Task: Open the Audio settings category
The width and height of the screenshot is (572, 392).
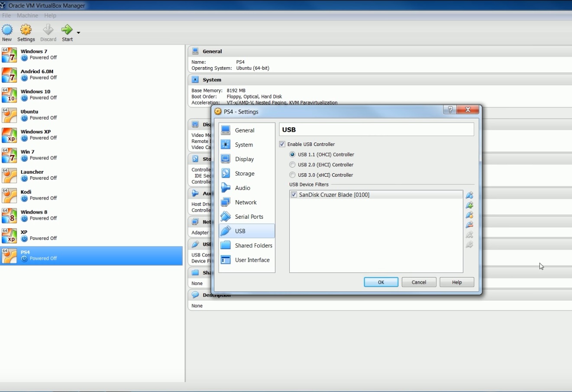Action: coord(247,188)
